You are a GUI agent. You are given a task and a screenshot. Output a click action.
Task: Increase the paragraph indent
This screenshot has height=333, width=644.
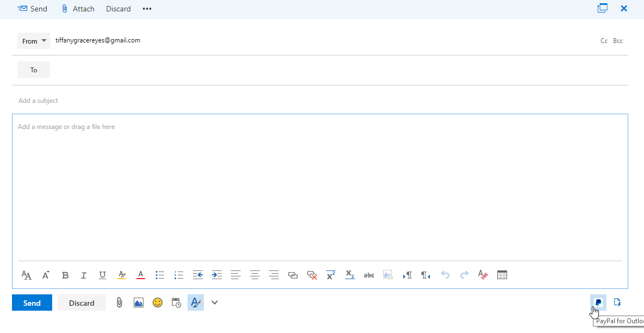click(x=217, y=275)
